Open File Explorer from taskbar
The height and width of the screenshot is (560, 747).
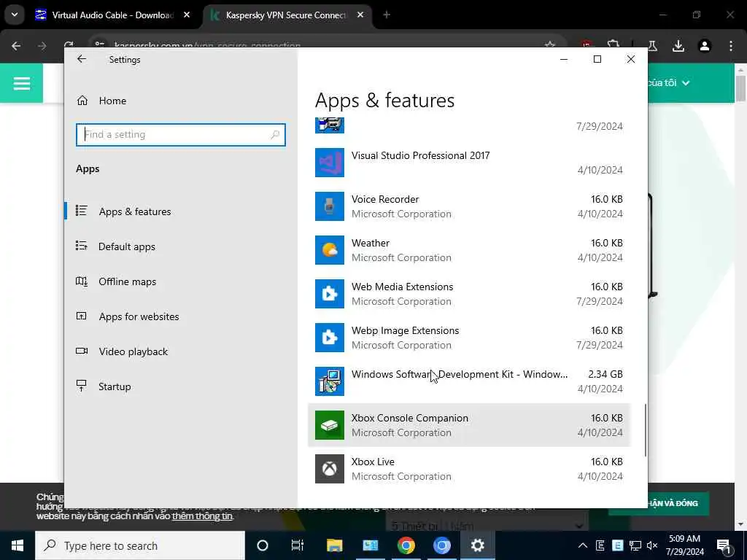(334, 545)
